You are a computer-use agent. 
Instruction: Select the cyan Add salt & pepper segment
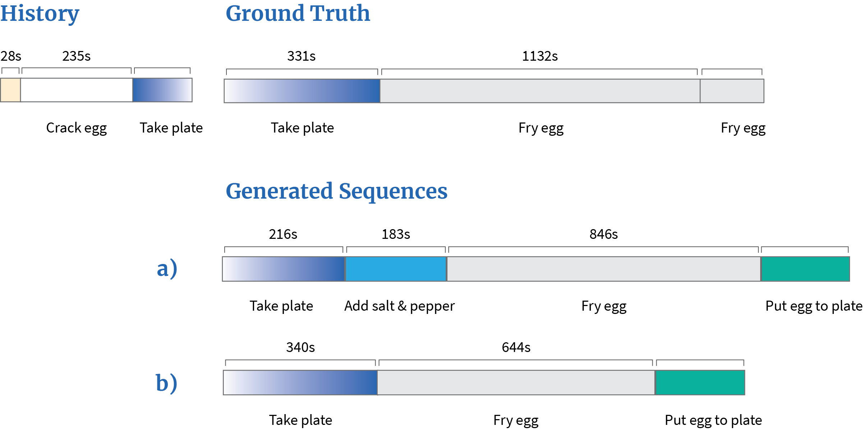[396, 269]
